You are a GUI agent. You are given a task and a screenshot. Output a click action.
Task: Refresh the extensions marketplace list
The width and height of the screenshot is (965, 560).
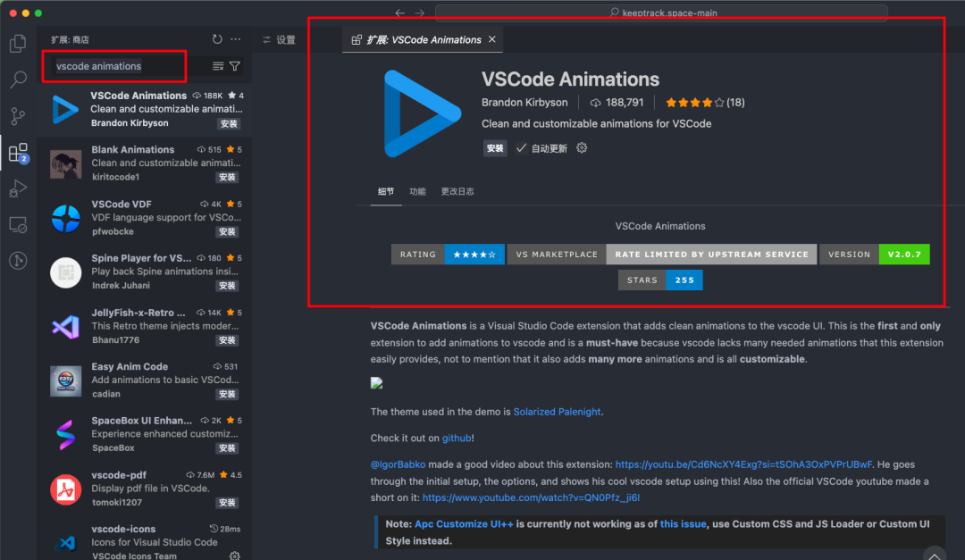(217, 39)
